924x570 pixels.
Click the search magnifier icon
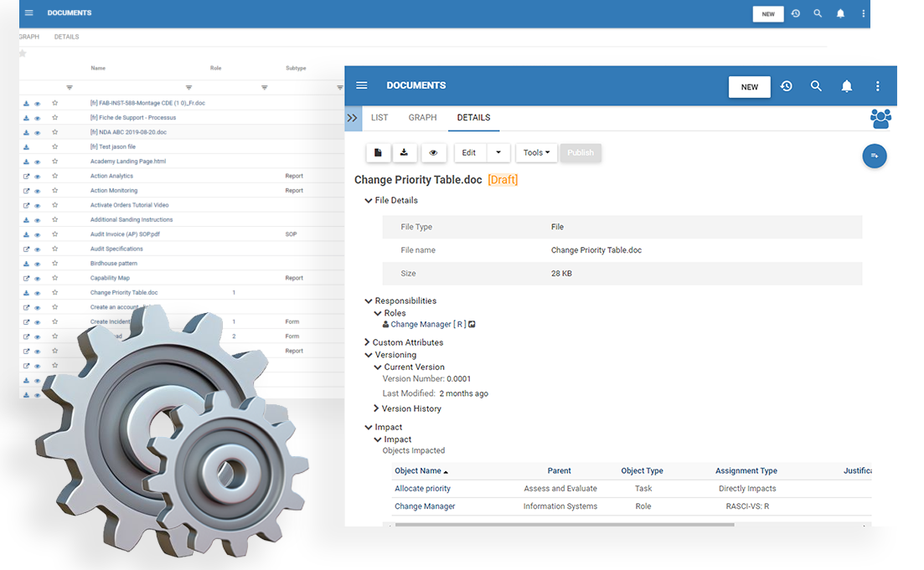coord(816,85)
